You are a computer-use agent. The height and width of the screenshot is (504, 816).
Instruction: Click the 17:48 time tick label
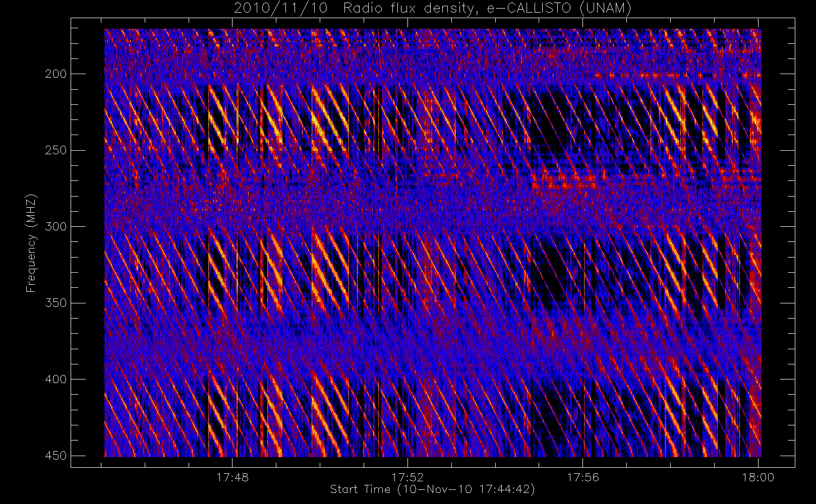click(232, 477)
